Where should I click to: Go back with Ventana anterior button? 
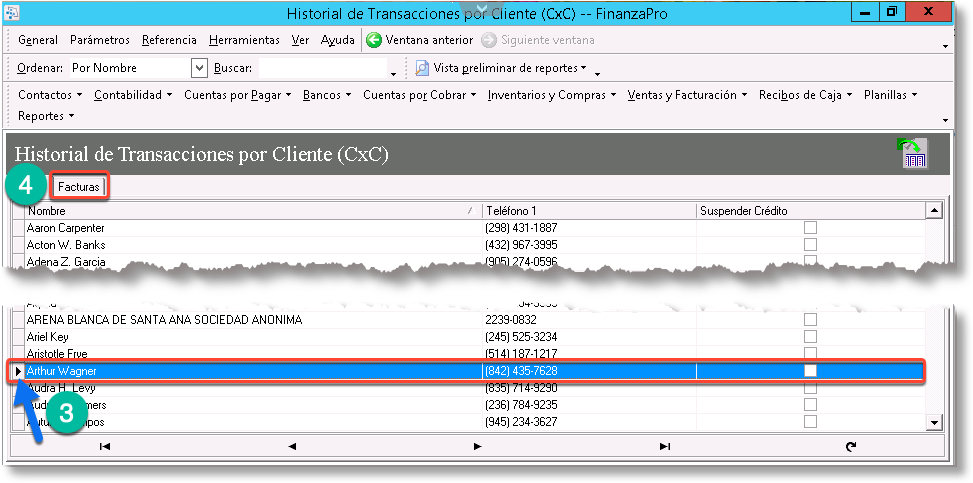(419, 40)
